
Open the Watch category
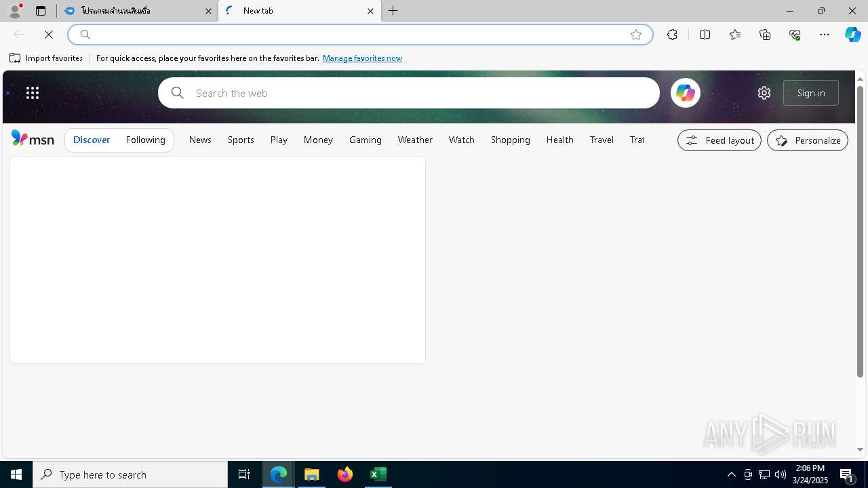(x=462, y=140)
